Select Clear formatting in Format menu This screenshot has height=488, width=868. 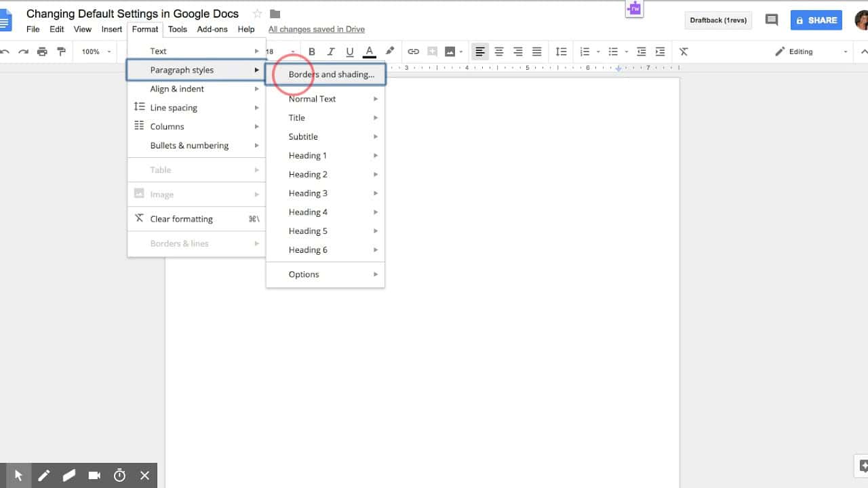click(x=197, y=219)
